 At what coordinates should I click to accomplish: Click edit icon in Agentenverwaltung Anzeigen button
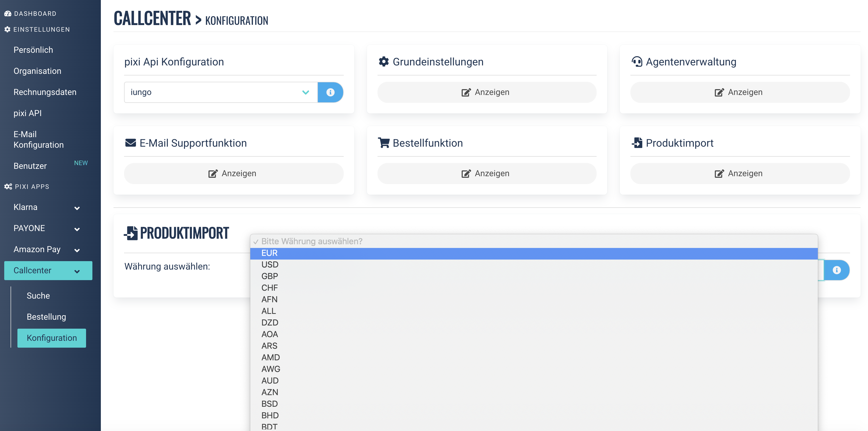[719, 92]
